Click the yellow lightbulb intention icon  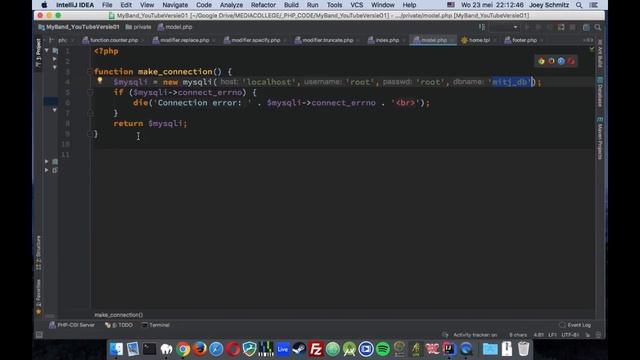tap(100, 80)
